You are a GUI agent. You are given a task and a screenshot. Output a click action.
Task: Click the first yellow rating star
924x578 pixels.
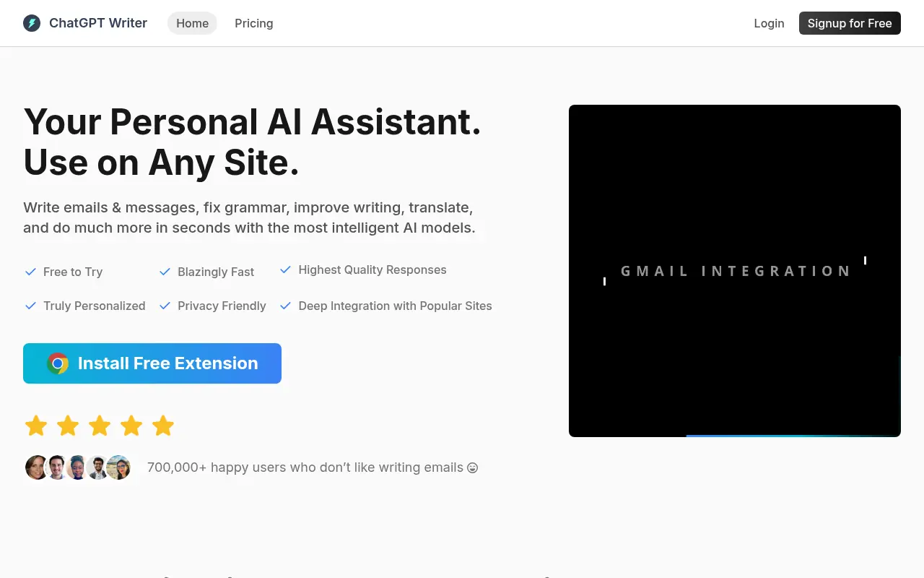coord(35,426)
